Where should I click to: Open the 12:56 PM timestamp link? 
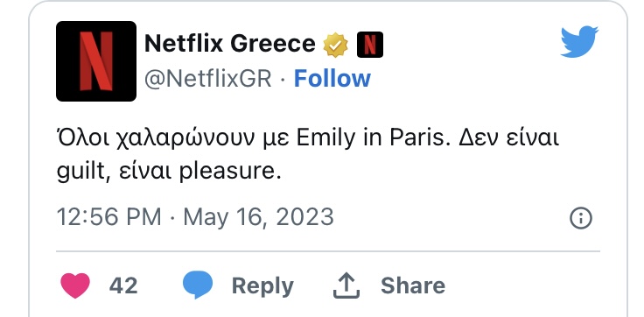108,216
